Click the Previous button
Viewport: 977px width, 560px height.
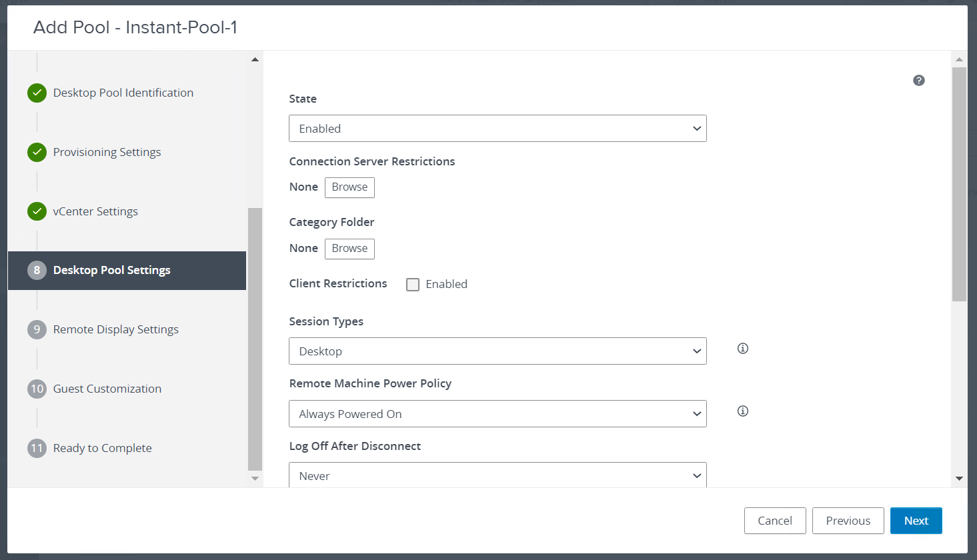(848, 521)
